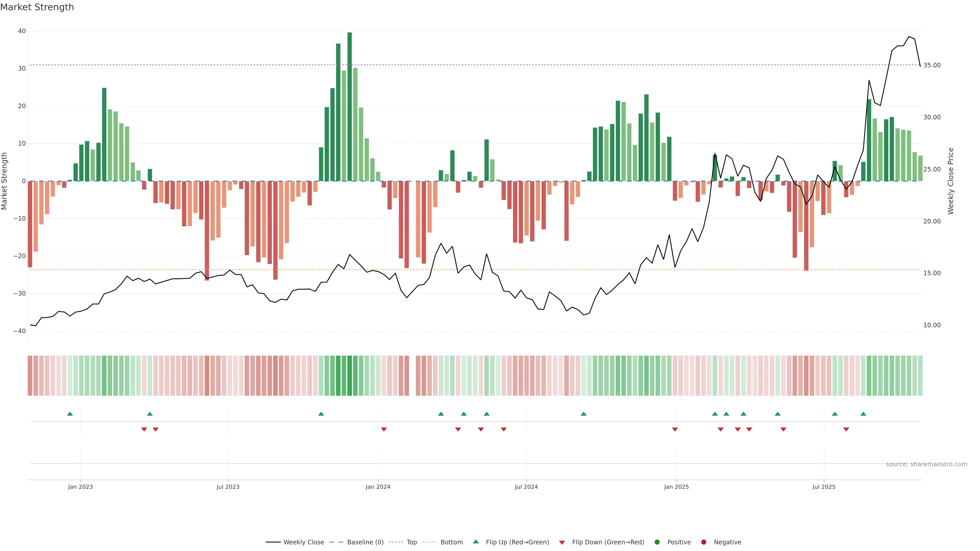980x551 pixels.
Task: Click the first red flip-down triangle marker
Action: coord(144,429)
